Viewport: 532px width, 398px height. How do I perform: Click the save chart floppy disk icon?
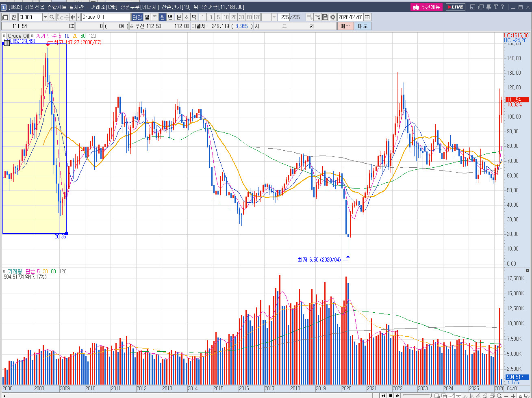(x=325, y=17)
